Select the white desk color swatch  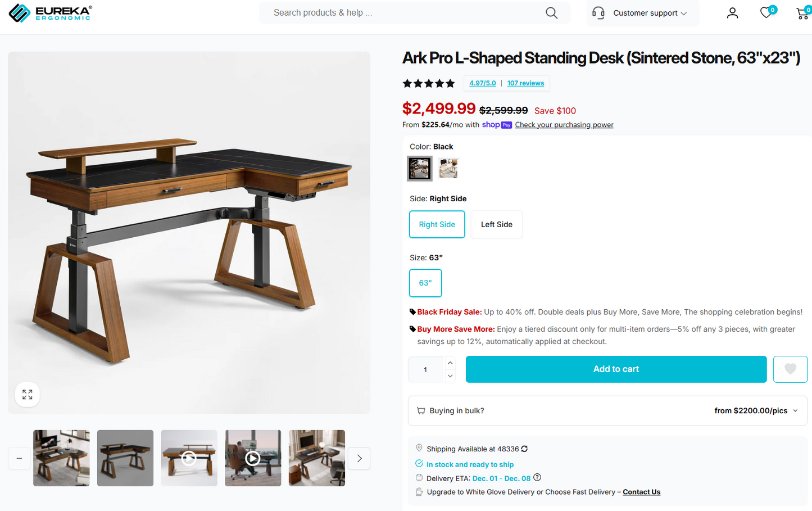(448, 168)
